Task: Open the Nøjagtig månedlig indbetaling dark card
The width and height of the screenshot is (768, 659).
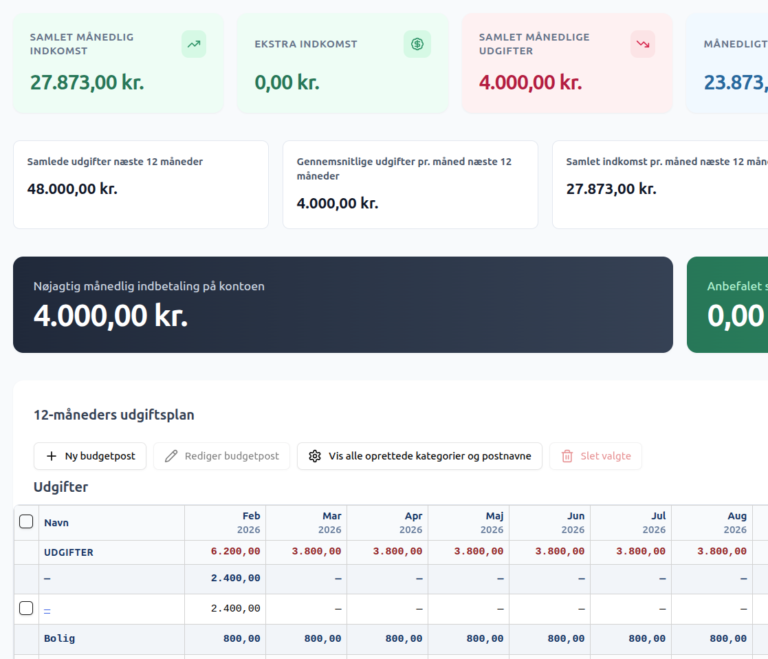Action: click(343, 305)
